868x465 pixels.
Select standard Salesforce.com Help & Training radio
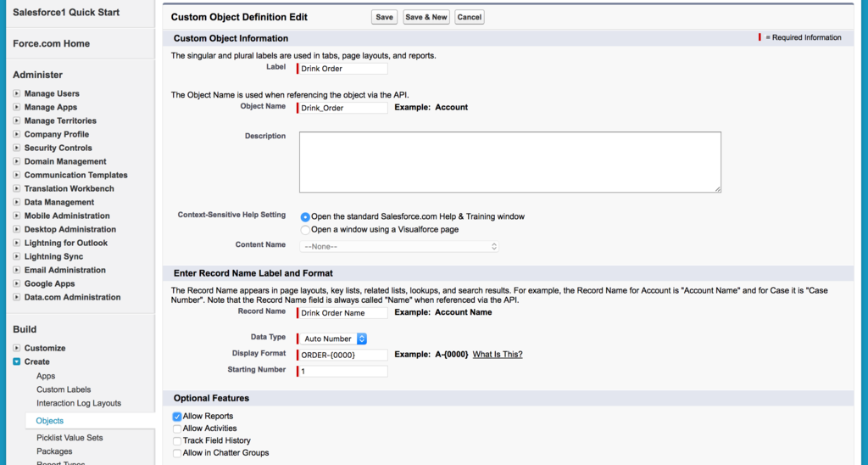tap(305, 217)
